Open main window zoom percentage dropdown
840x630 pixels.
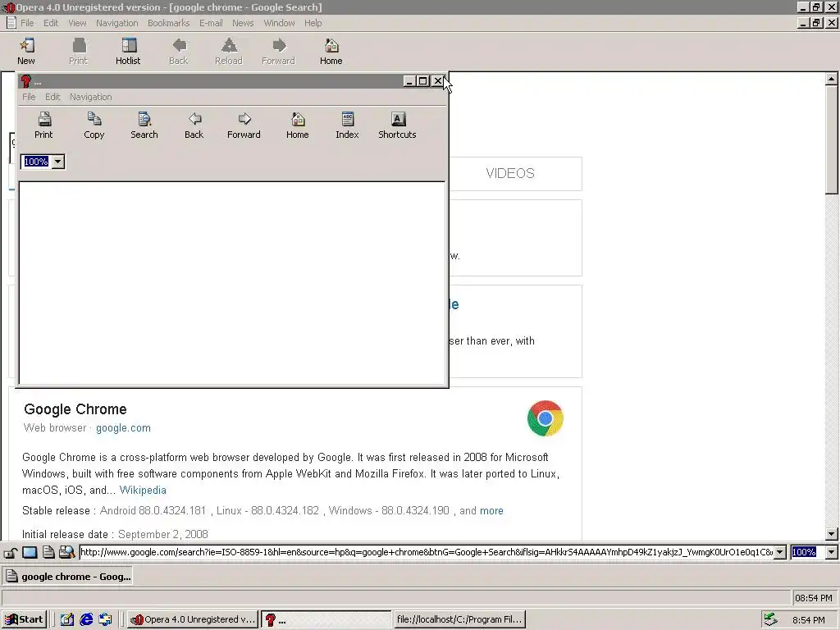[832, 552]
